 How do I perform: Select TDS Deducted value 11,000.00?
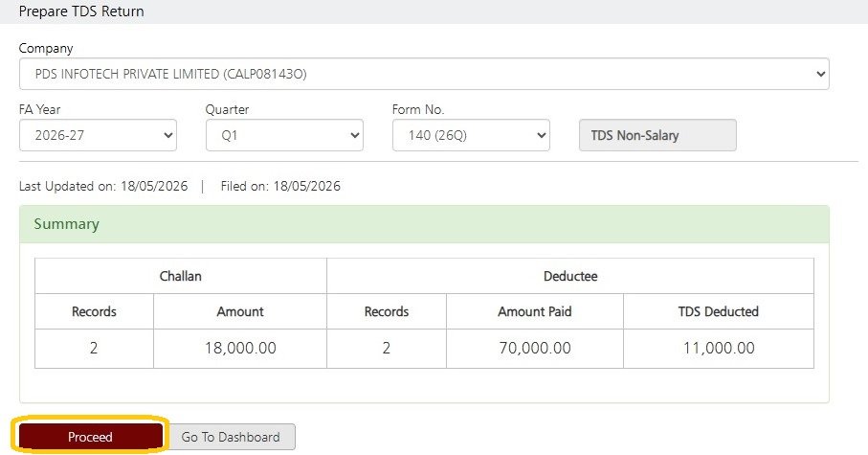pyautogui.click(x=719, y=348)
